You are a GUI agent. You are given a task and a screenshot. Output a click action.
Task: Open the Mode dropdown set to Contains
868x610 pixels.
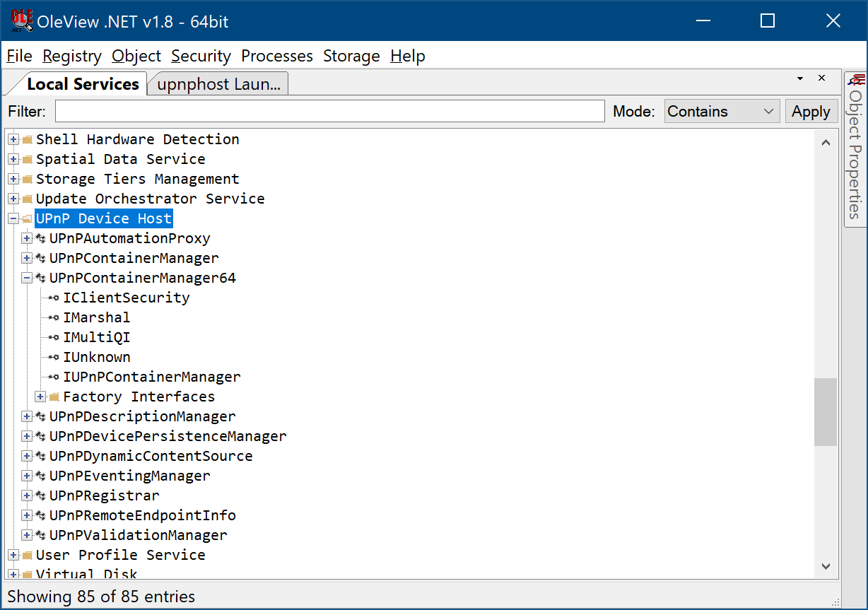(721, 112)
